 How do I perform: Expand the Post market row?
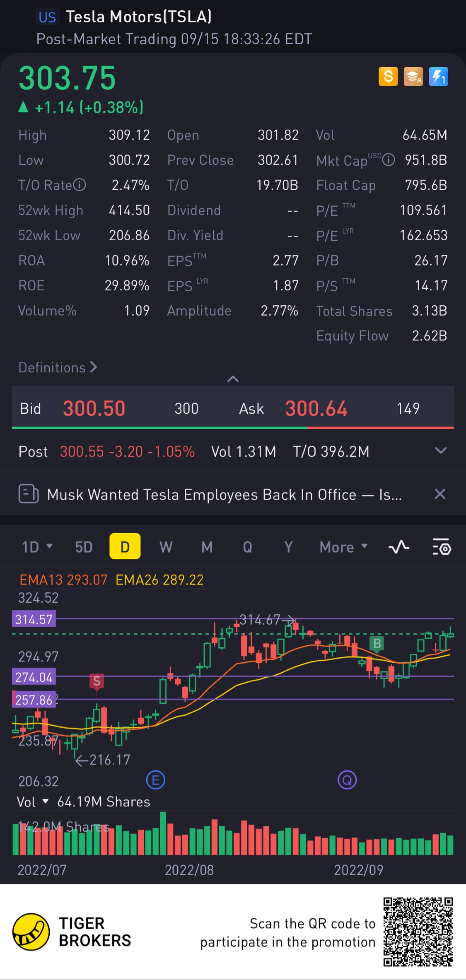click(441, 451)
